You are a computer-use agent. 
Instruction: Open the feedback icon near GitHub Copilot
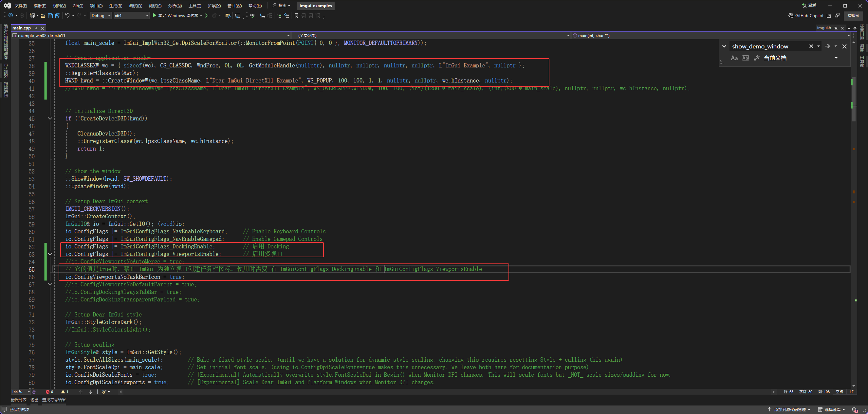click(x=837, y=15)
